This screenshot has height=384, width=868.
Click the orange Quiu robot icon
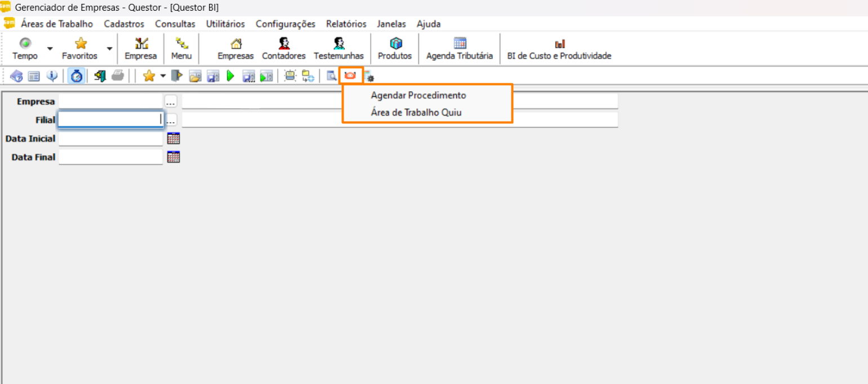click(x=350, y=75)
